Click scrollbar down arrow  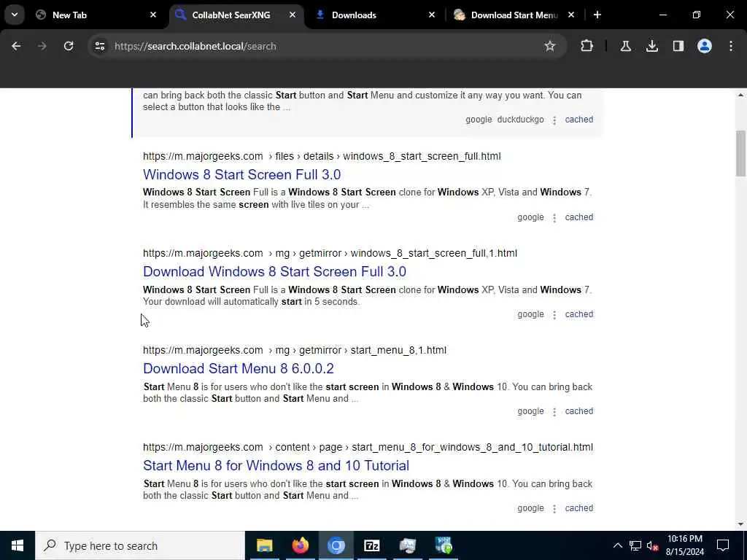coord(740,524)
